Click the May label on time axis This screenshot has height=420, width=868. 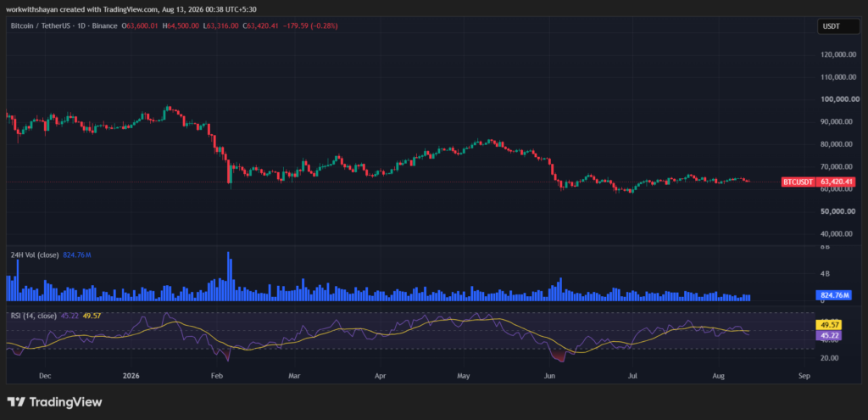464,376
